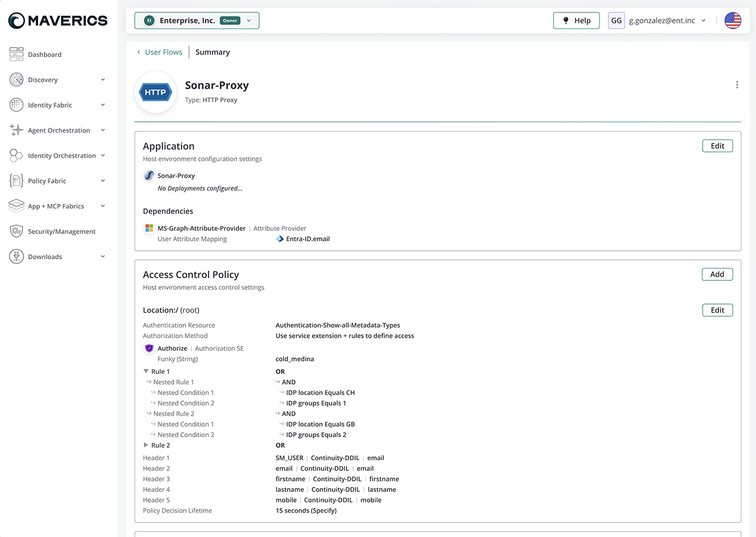This screenshot has width=756, height=537.
Task: Open the Enterprise, Inc. organization dropdown
Action: click(197, 20)
